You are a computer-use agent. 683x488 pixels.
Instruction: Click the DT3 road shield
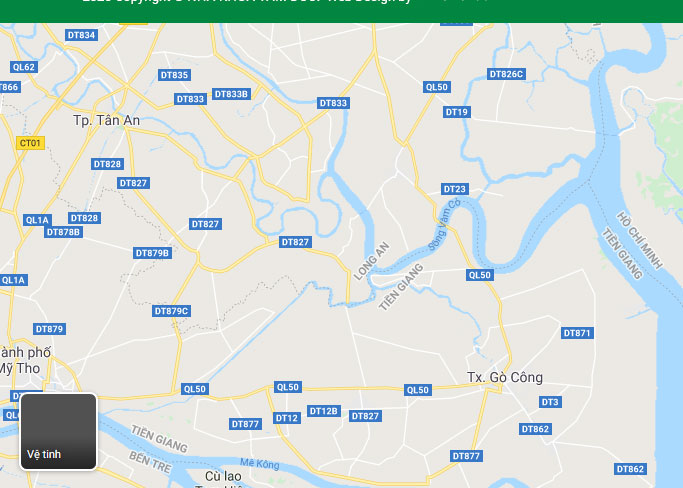coord(550,402)
